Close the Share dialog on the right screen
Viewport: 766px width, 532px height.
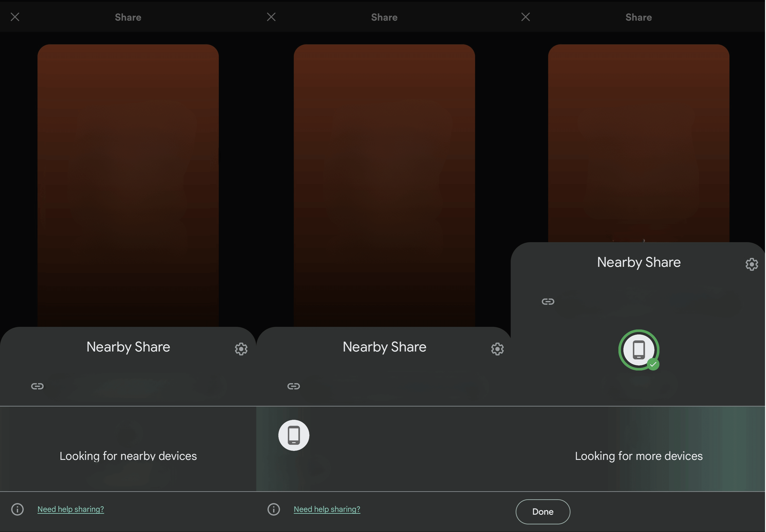(x=526, y=17)
